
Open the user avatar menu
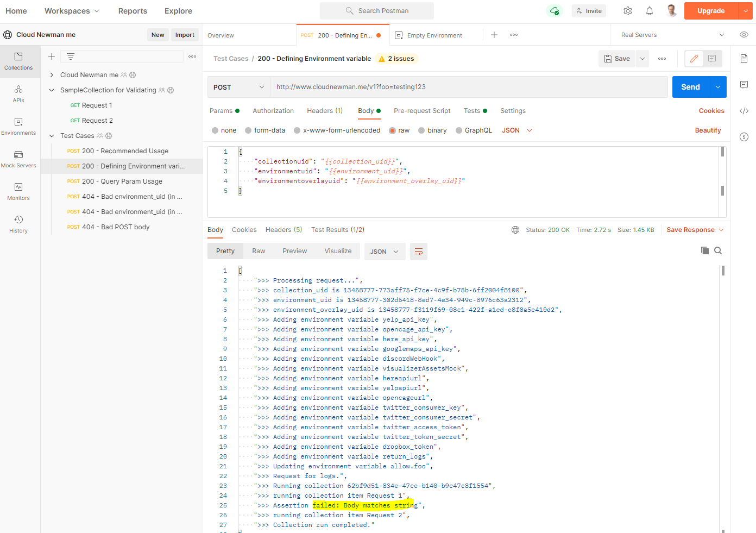(x=672, y=11)
